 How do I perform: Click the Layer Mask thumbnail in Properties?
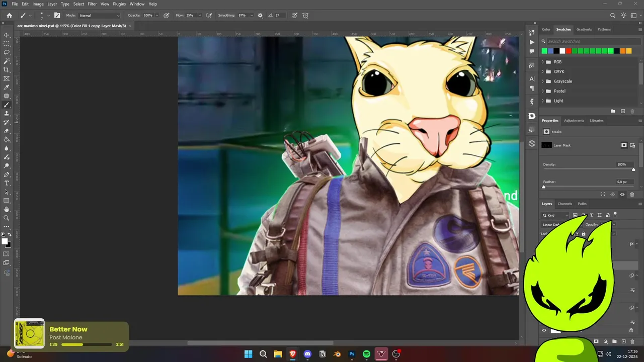click(546, 145)
